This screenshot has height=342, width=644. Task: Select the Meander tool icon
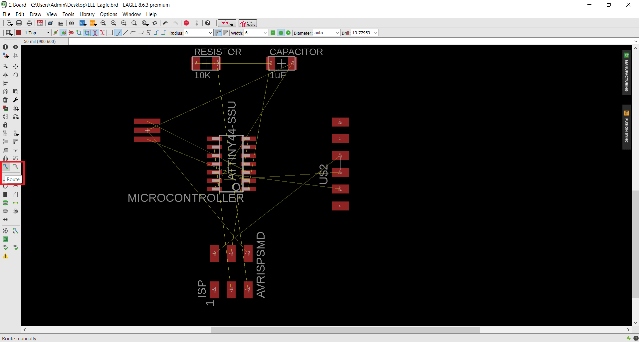point(5,158)
